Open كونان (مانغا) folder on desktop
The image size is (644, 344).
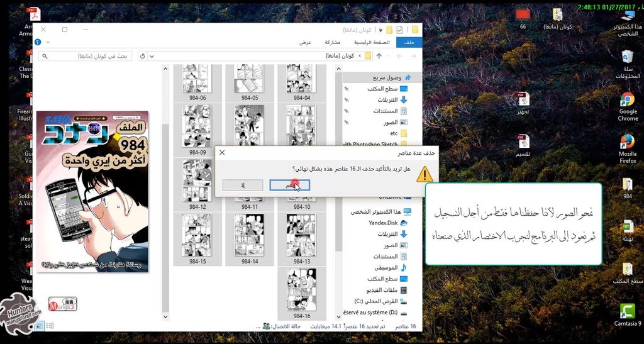(x=557, y=19)
